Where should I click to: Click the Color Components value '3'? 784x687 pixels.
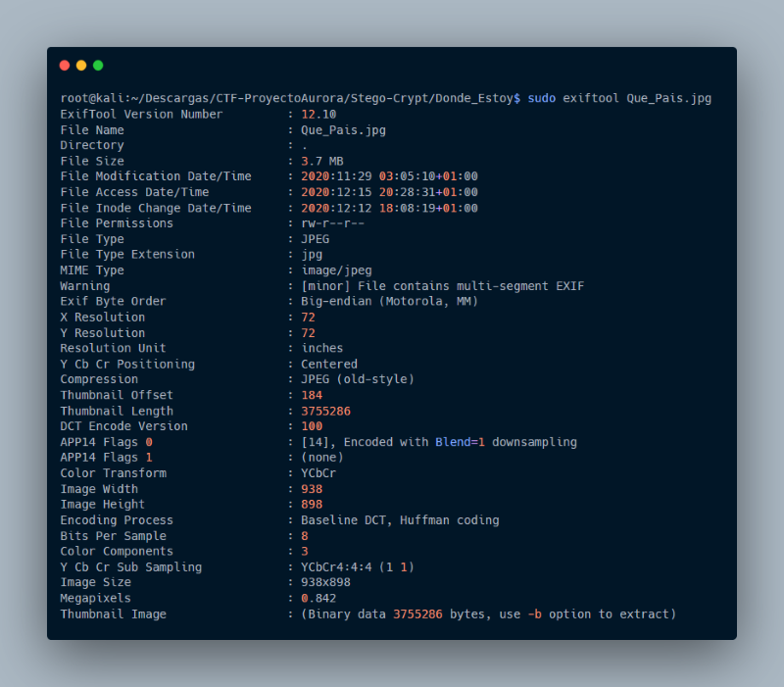click(x=305, y=551)
